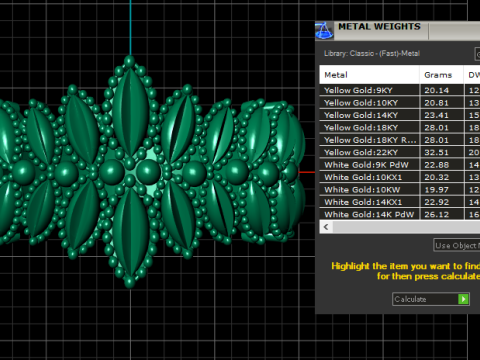Select the White Gold:10KW row
The image size is (480, 360).
tap(400, 190)
